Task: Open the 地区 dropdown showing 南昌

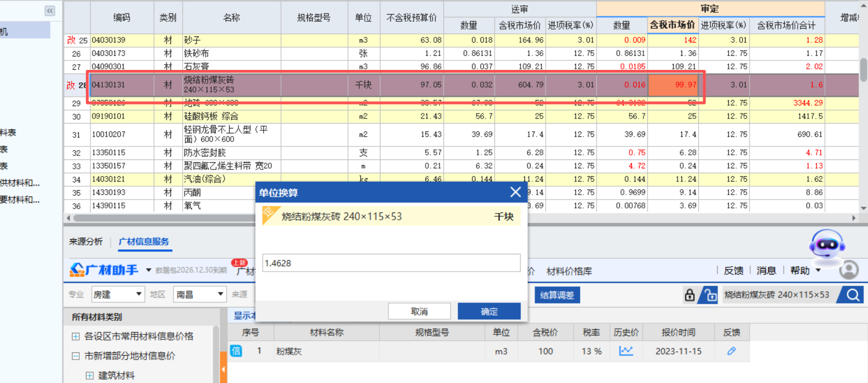Action: coord(200,294)
